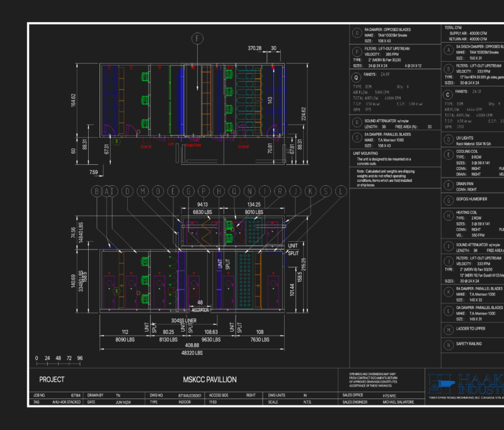Click the red UV1 label
Image resolution: width=504 pixels, height=430 pixels.
(171, 145)
